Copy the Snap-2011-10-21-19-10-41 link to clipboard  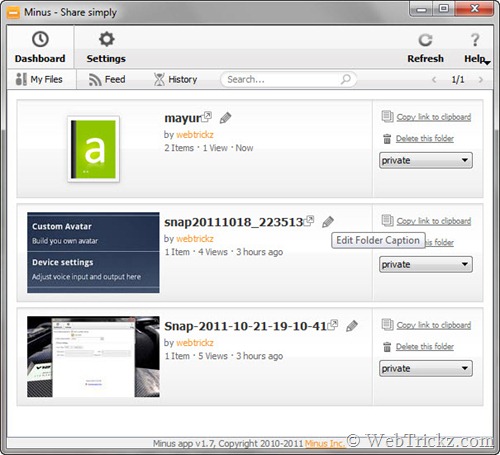pos(434,325)
